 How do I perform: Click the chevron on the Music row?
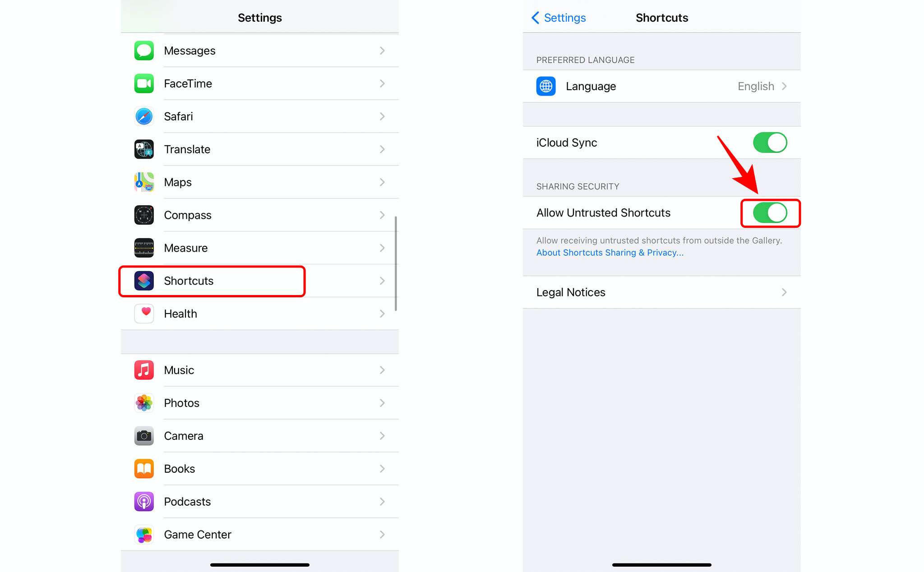click(x=382, y=370)
